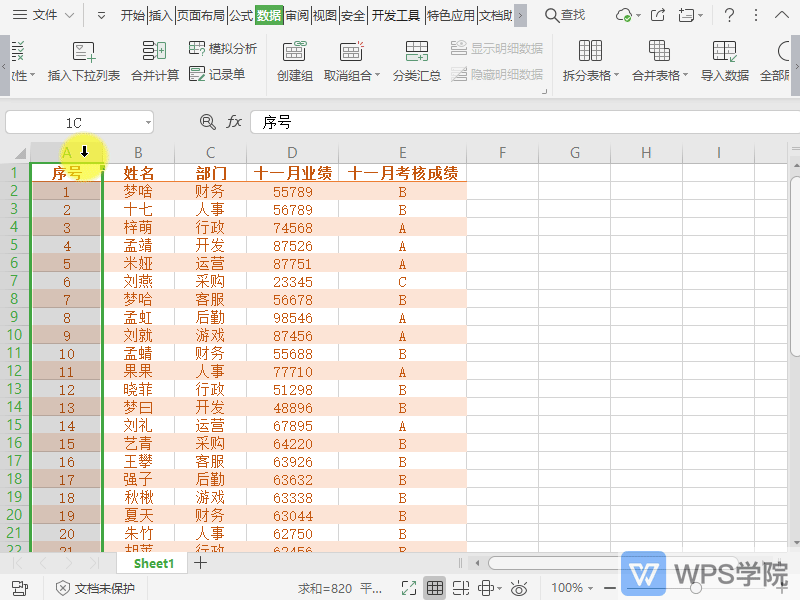800x600 pixels.
Task: Click the 分类汇总 icon
Action: 416,52
